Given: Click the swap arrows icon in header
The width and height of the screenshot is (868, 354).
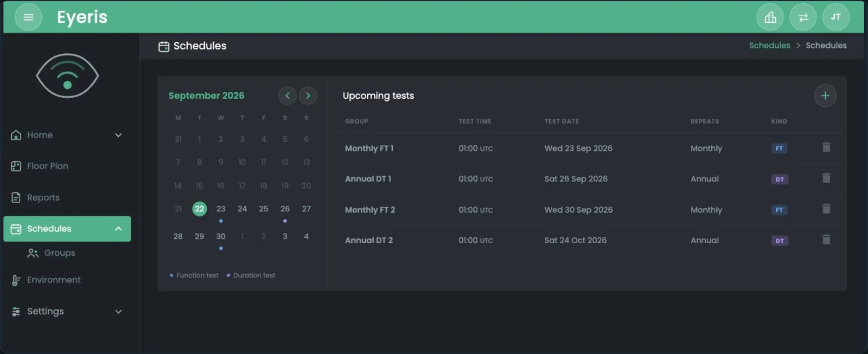Looking at the screenshot, I should click(x=803, y=17).
